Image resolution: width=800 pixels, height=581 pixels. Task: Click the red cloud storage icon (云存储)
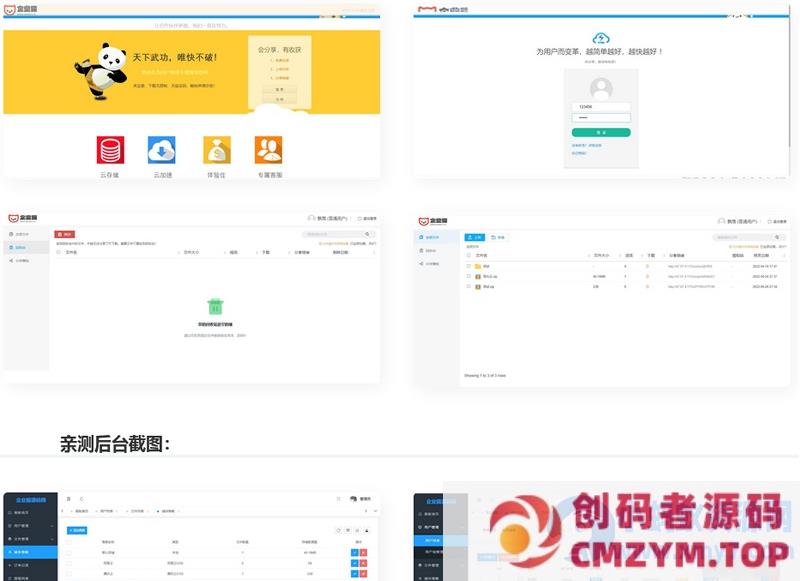click(110, 150)
